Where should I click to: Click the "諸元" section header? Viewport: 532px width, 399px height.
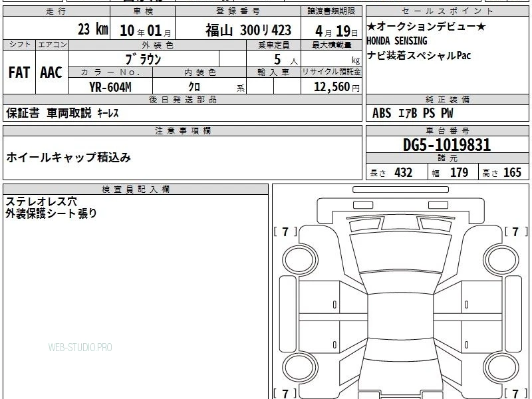[x=448, y=158]
